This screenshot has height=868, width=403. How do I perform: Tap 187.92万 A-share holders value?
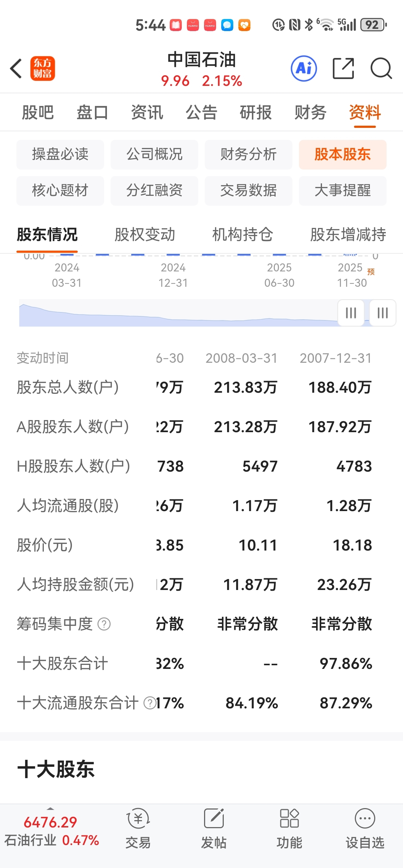pyautogui.click(x=340, y=427)
